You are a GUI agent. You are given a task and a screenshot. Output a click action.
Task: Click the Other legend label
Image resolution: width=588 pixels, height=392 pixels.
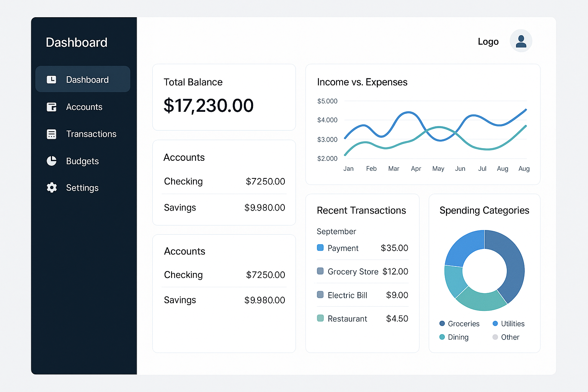pos(510,337)
